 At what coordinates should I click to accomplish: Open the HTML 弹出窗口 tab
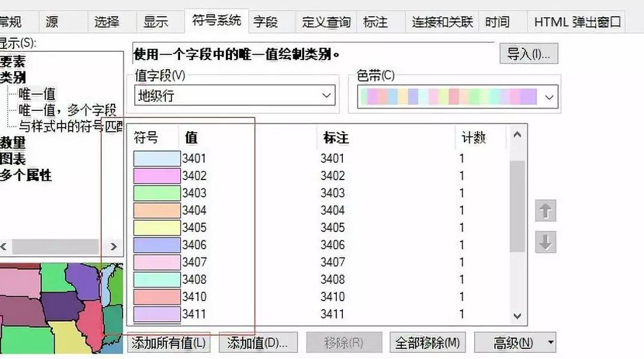pos(577,21)
